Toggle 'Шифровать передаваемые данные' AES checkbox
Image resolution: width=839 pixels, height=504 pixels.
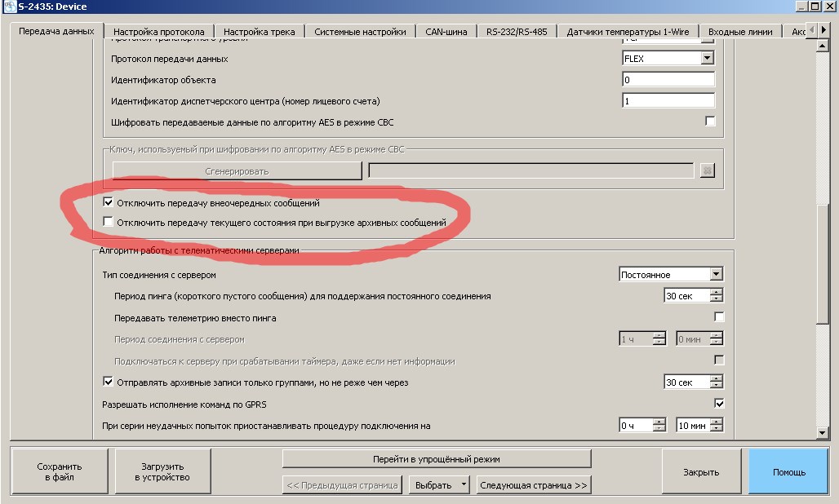pyautogui.click(x=710, y=122)
